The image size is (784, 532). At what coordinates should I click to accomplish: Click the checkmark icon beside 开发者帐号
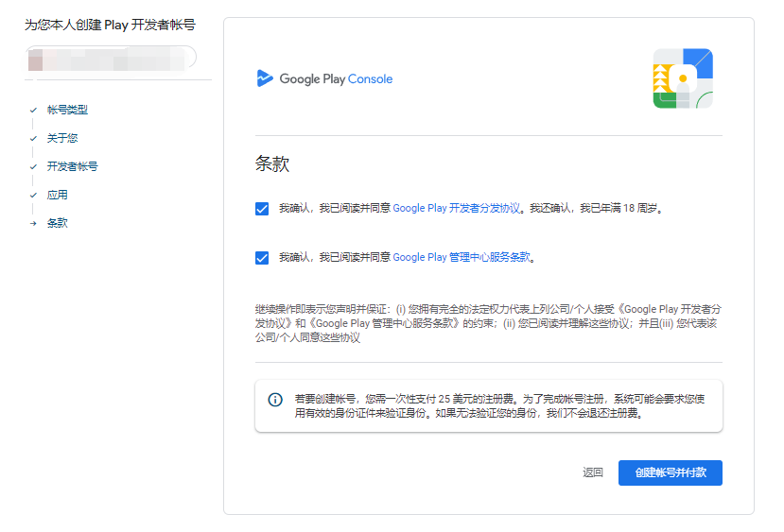coord(33,167)
